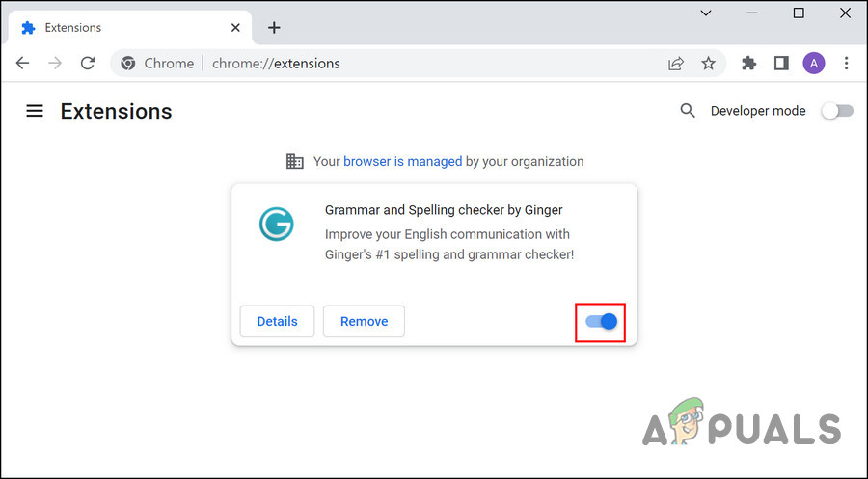Follow the browser is managed link

(x=402, y=162)
